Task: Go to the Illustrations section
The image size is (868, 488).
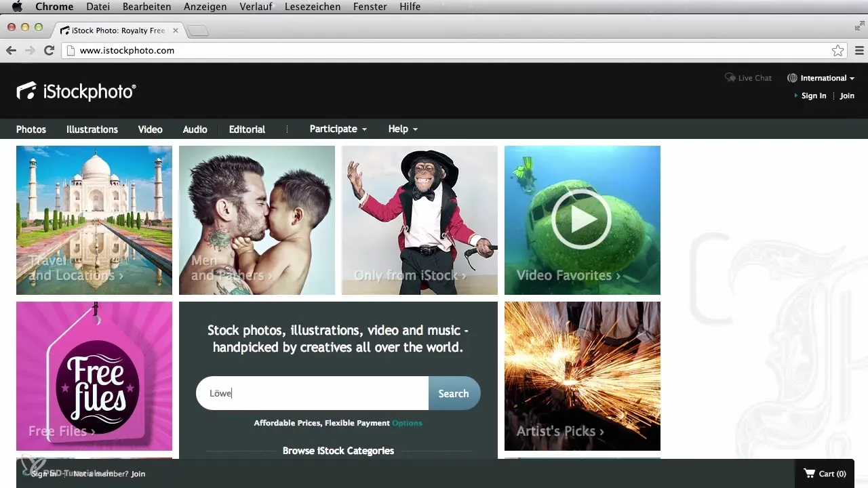Action: pos(92,129)
